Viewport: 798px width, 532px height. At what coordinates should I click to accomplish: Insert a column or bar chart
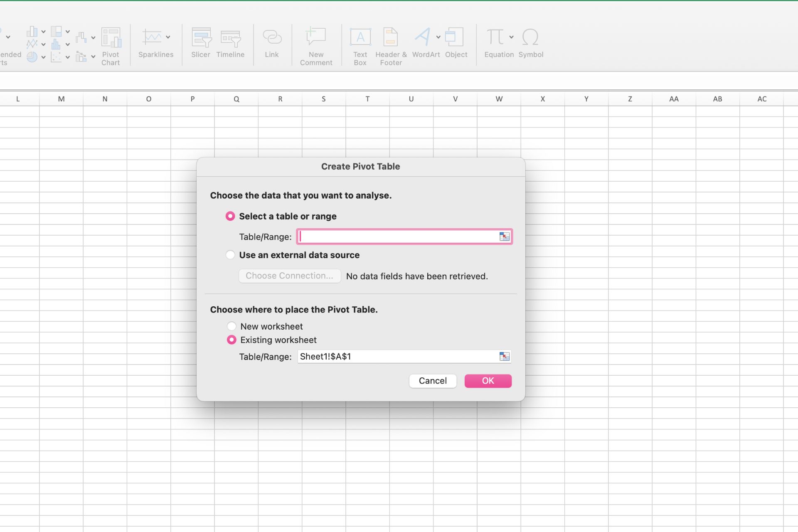click(32, 32)
